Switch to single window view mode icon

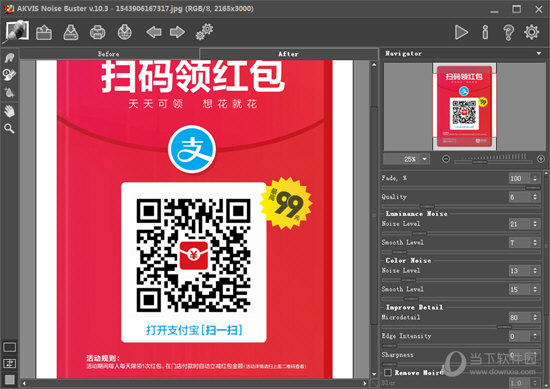[9, 347]
